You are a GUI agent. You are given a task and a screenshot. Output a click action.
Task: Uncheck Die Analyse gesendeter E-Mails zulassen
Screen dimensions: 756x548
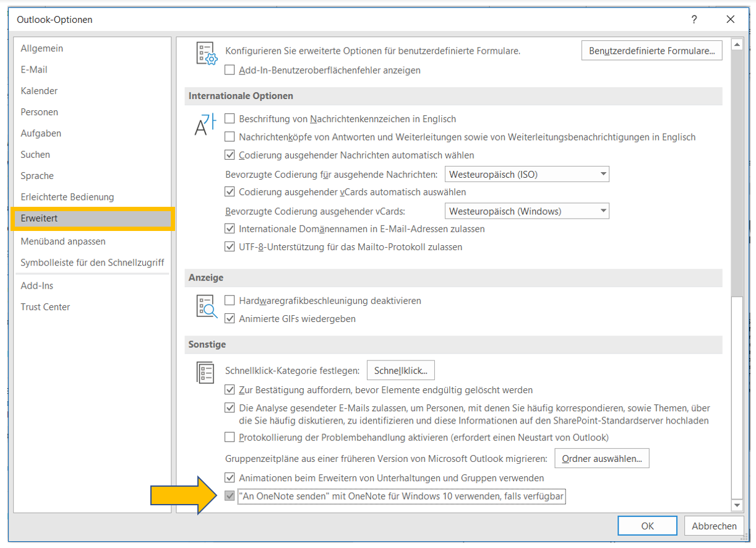point(230,408)
